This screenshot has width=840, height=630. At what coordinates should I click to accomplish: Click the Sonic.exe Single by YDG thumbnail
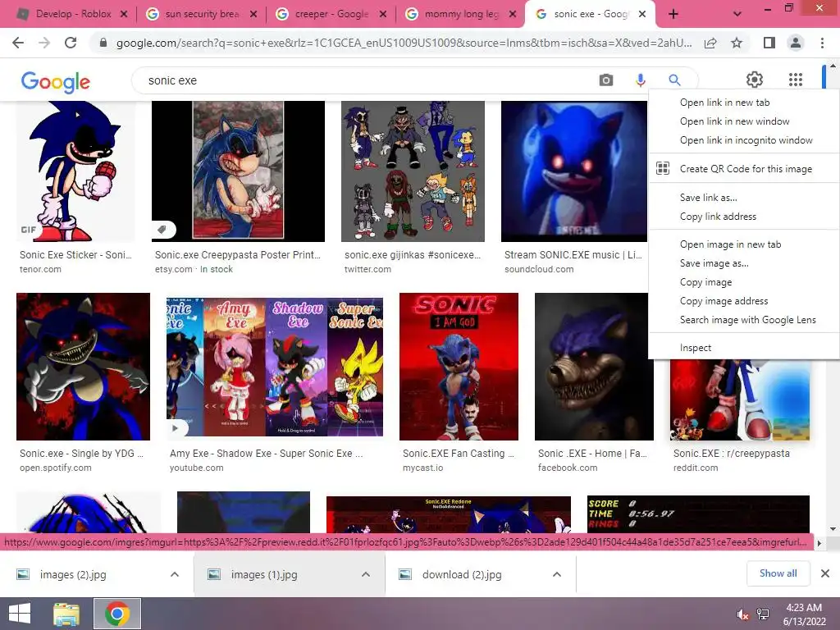point(83,367)
